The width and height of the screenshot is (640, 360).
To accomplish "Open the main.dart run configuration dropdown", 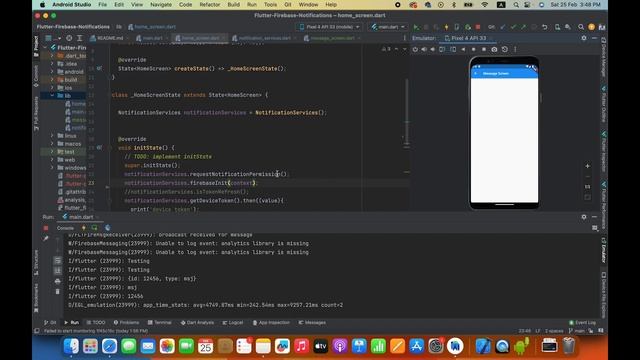I will (x=388, y=27).
